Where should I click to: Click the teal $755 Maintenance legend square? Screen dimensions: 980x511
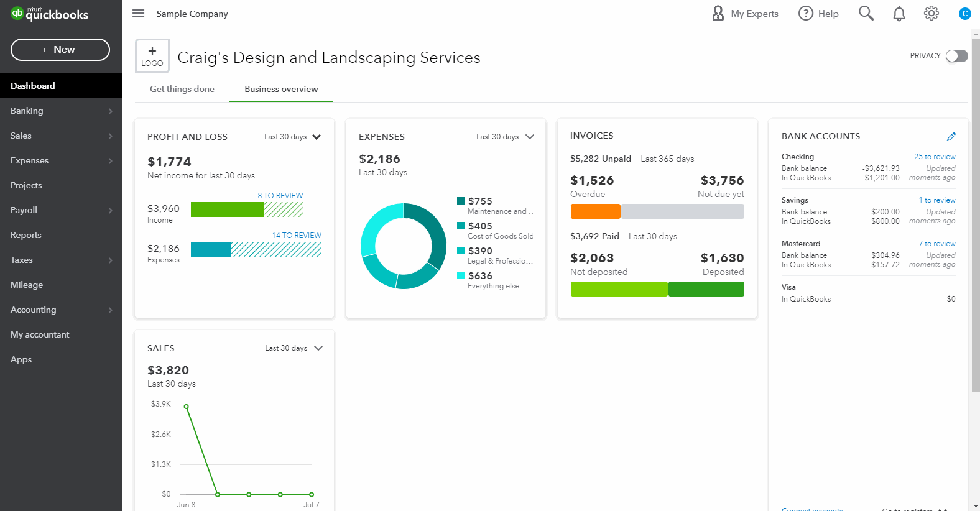pos(461,201)
